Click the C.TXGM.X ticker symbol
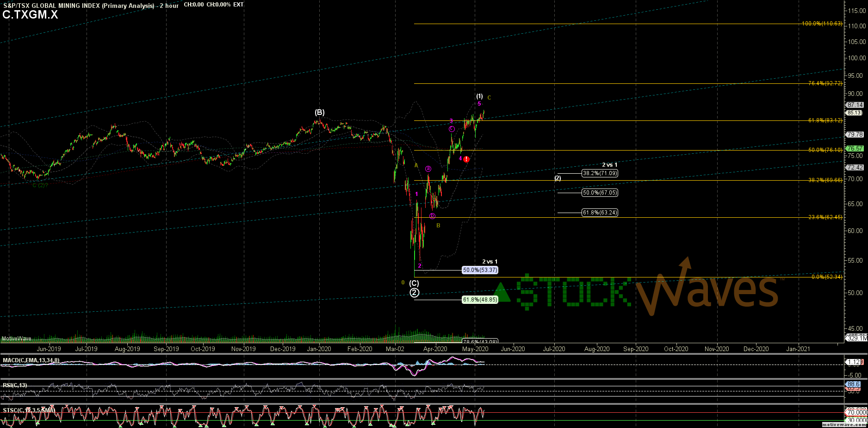The width and height of the screenshot is (868, 428). coord(30,14)
